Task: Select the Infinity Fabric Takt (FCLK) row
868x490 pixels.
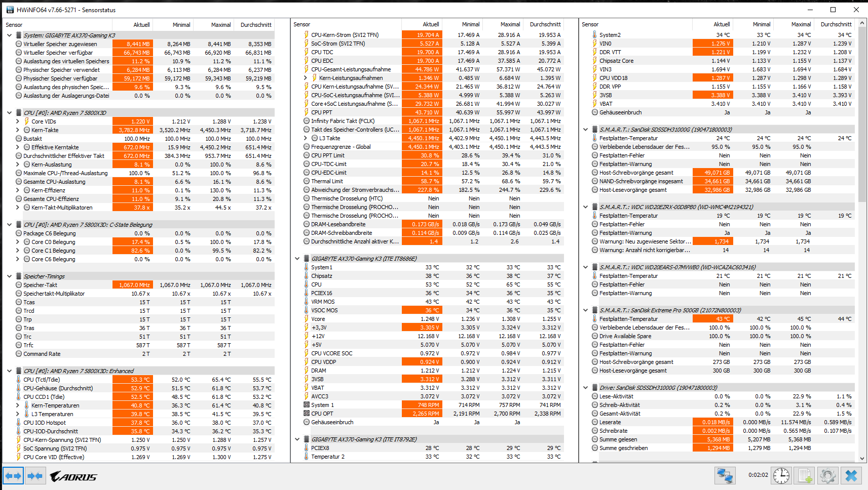Action: 432,121
